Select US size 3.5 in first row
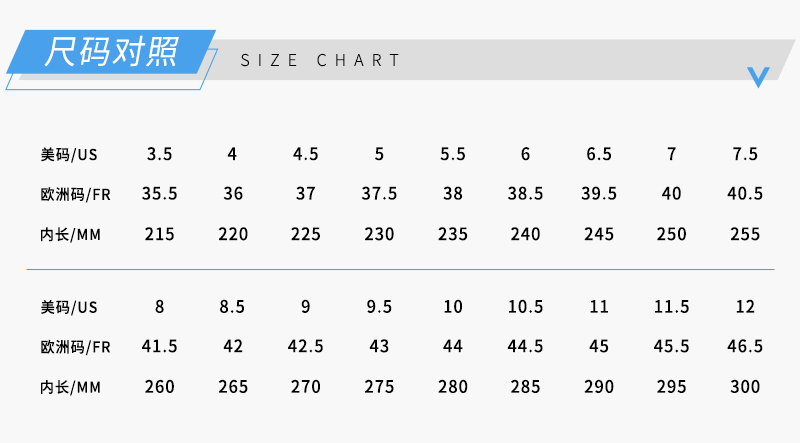 159,154
